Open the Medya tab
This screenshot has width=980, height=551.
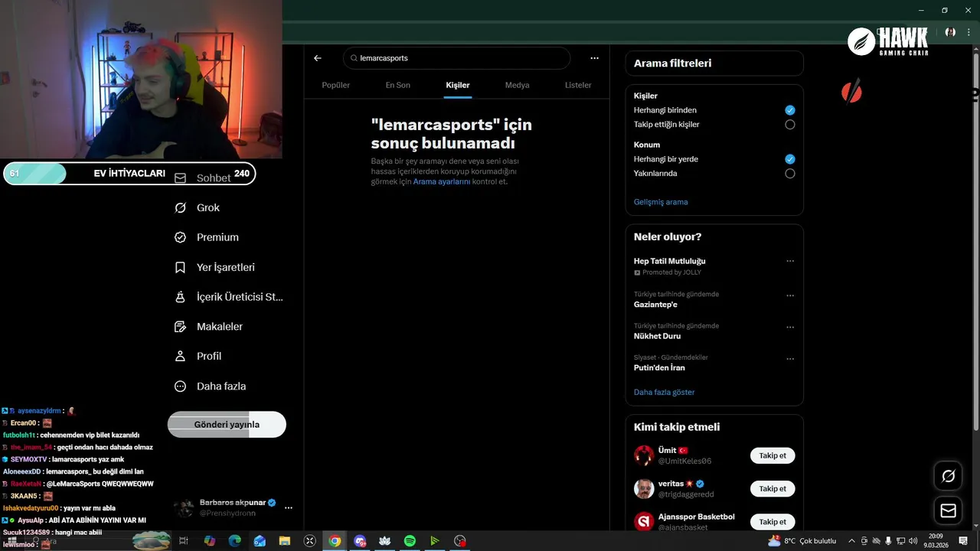tap(518, 85)
